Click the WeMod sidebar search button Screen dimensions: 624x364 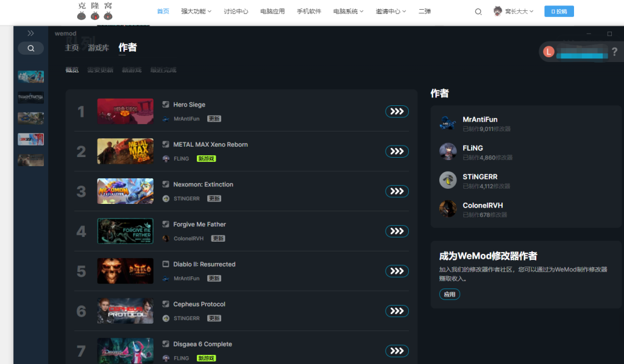[x=30, y=49]
